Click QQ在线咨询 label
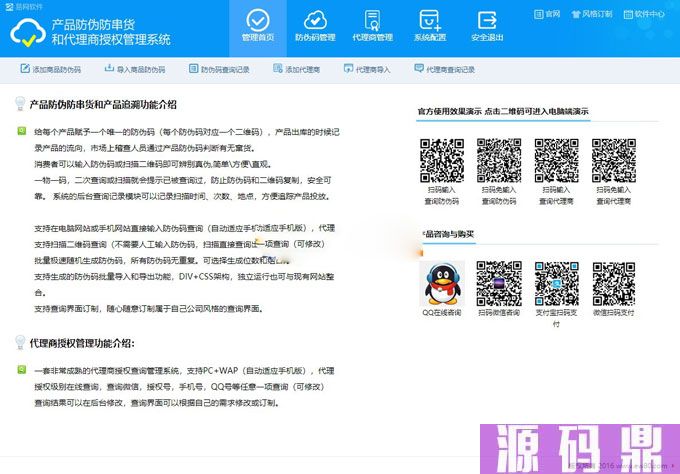The height and width of the screenshot is (474, 680). click(442, 312)
